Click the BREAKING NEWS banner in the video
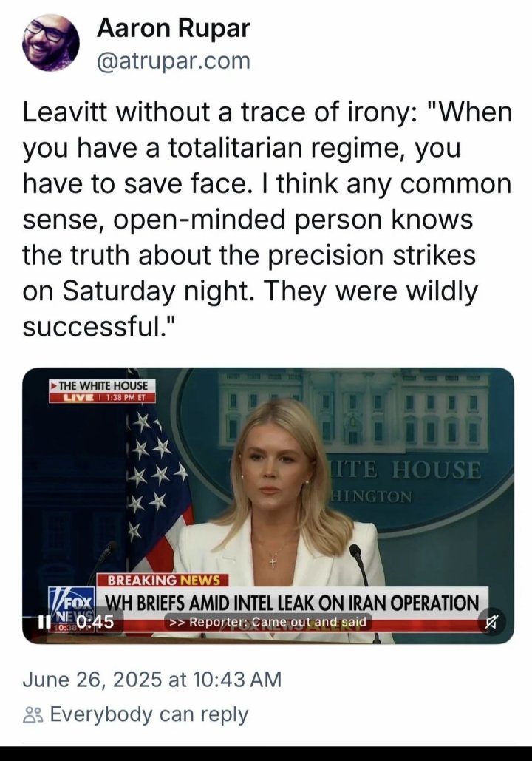The width and height of the screenshot is (532, 761). pos(163,580)
